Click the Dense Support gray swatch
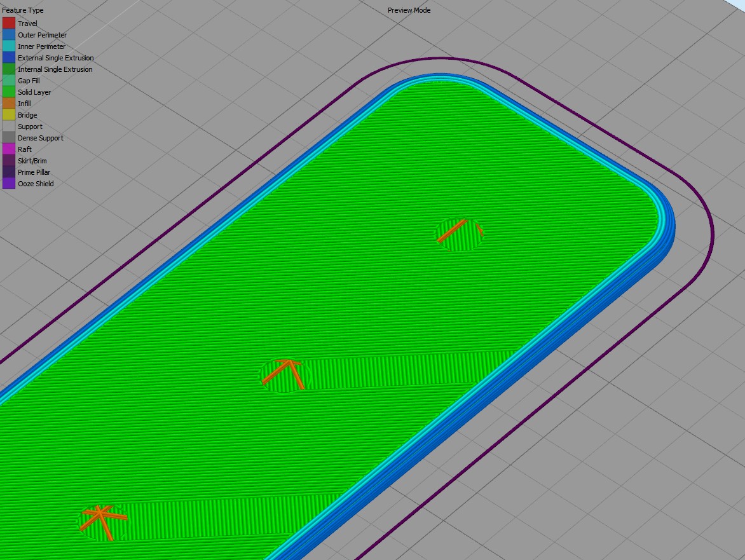 (8, 137)
